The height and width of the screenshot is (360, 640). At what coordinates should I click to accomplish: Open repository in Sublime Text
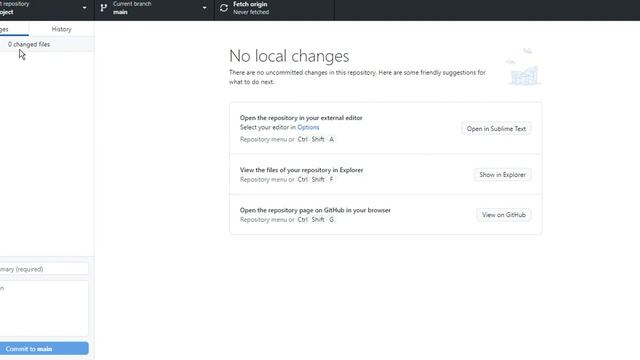[x=496, y=129]
